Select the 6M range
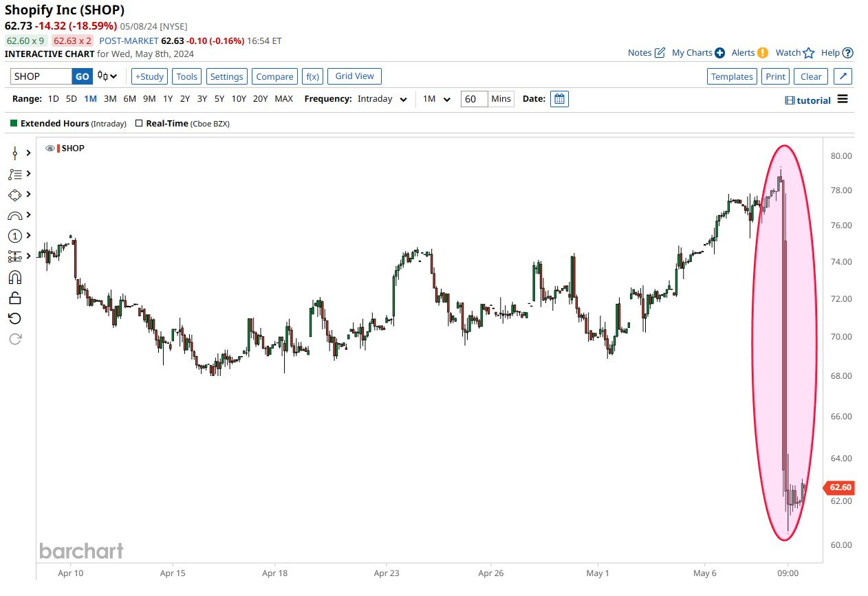The width and height of the screenshot is (868, 596). [x=130, y=99]
